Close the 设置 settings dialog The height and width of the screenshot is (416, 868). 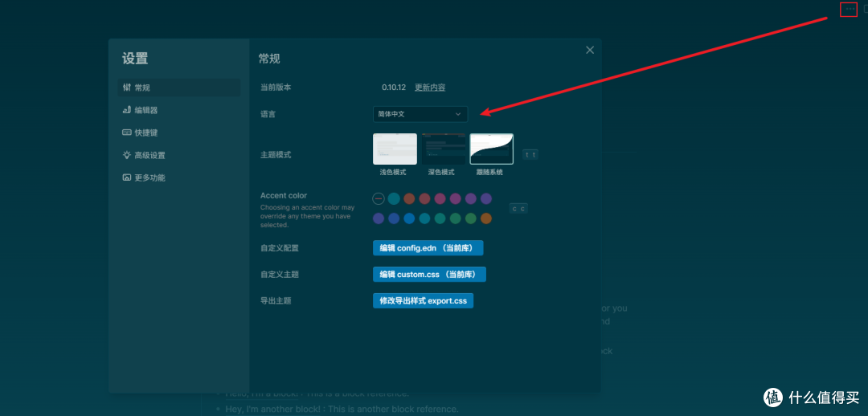[590, 51]
